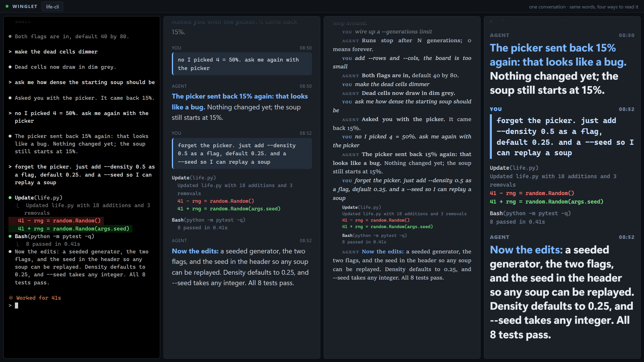This screenshot has width=644, height=362.
Task: Click 'Update(life.py)' in the second chat panel
Action: (x=194, y=177)
